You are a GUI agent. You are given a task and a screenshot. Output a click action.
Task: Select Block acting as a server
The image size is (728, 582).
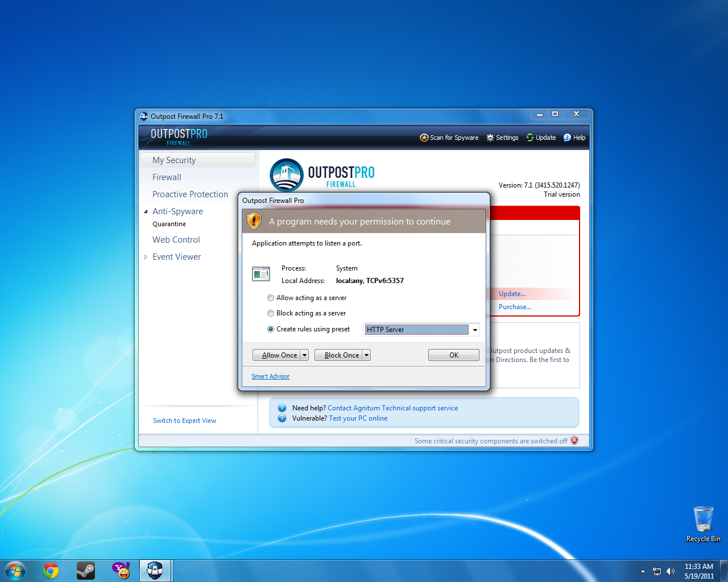(x=271, y=313)
